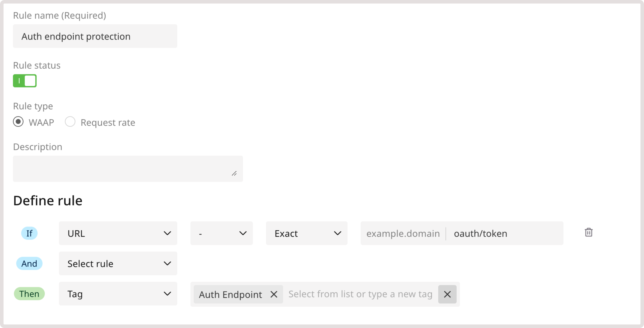This screenshot has height=328, width=644.
Task: Open the operator dropdown showing a dash
Action: [221, 233]
